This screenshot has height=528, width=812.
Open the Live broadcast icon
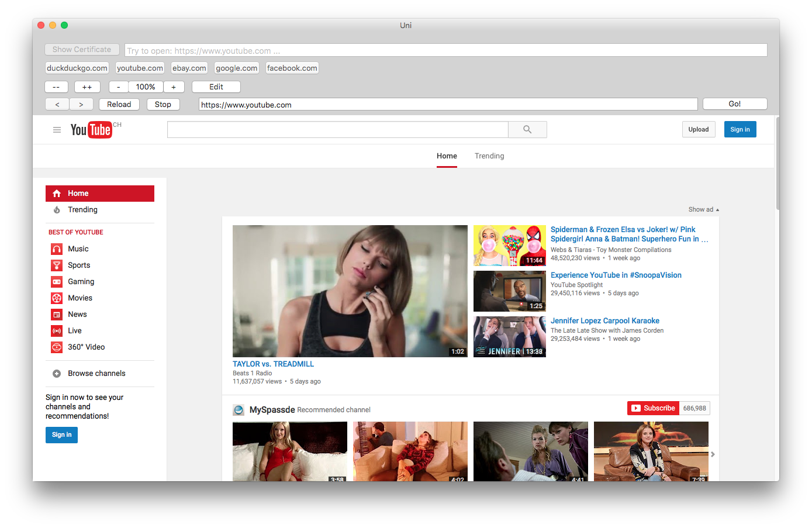[57, 331]
